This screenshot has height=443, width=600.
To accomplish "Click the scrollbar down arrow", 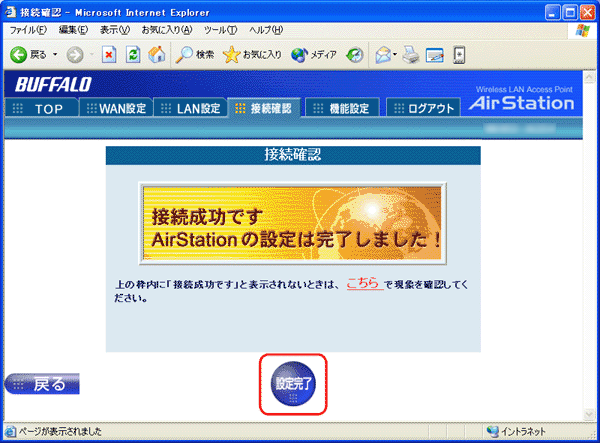I will pyautogui.click(x=589, y=414).
